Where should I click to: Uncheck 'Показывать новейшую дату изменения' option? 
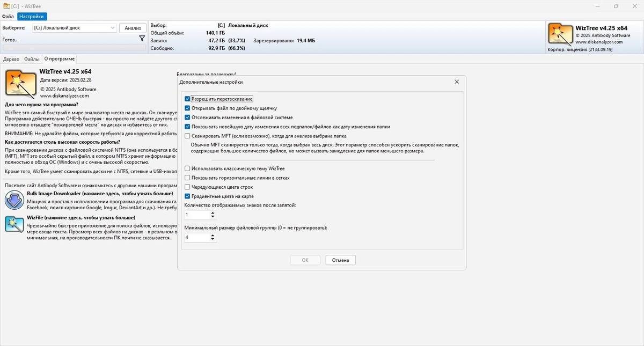(187, 127)
